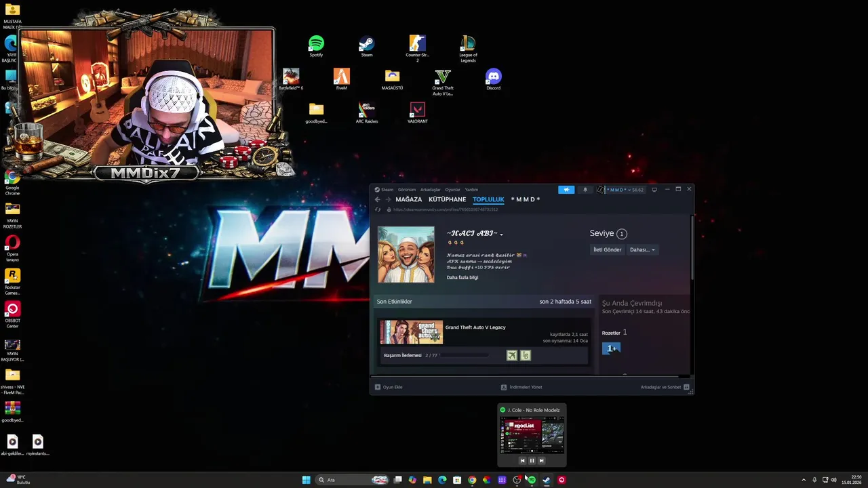
Task: Click the GTA V game banner thumbnail
Action: [x=411, y=332]
